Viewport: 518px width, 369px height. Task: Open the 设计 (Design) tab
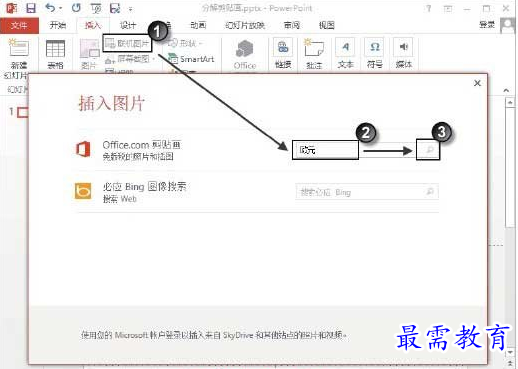[x=128, y=25]
